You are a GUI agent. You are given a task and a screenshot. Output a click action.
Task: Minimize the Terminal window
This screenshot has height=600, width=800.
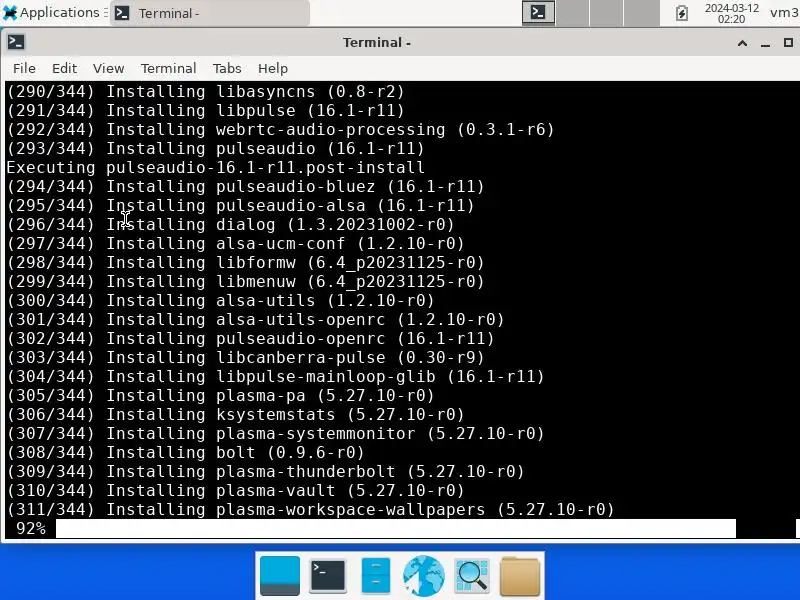tap(765, 43)
